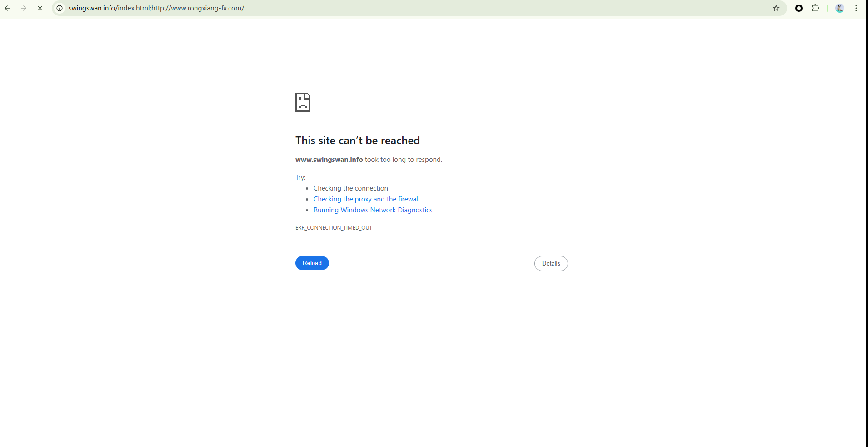Click 'Checking the connection' suggestion text

[350, 188]
